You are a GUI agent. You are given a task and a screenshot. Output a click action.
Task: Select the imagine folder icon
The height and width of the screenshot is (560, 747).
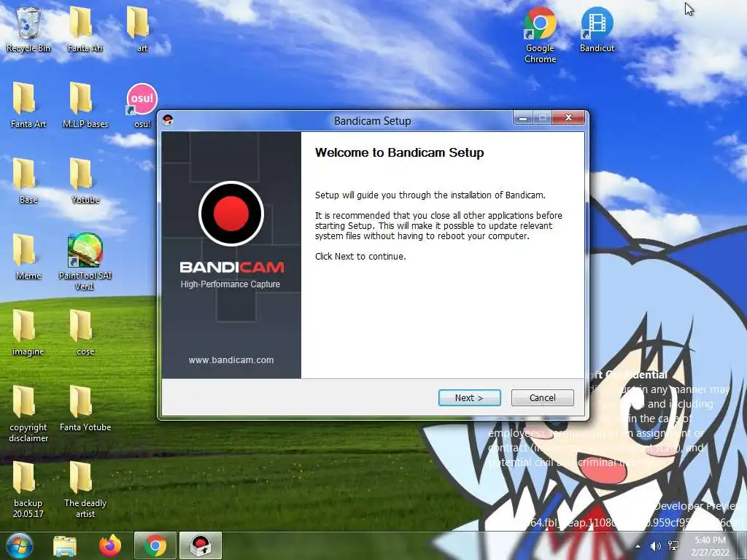click(28, 332)
